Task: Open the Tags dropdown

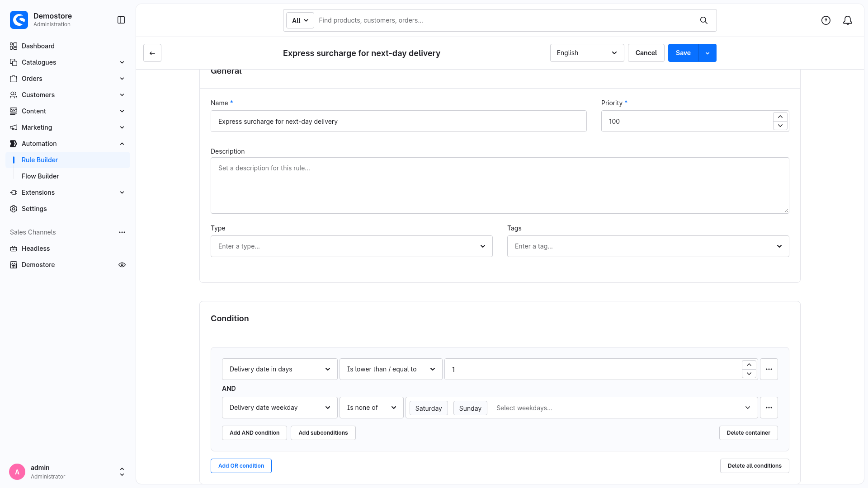Action: [x=648, y=246]
